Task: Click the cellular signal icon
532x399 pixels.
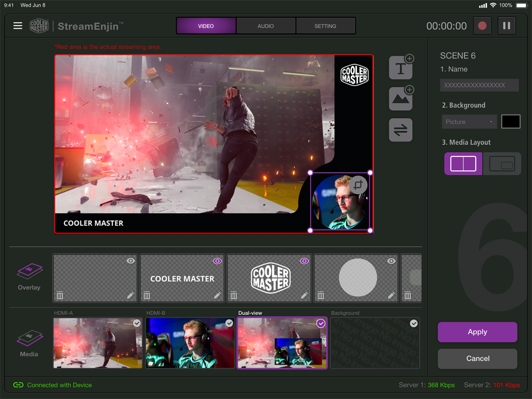Action: (483, 5)
